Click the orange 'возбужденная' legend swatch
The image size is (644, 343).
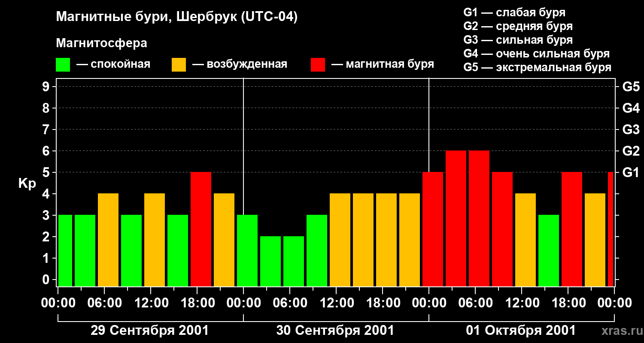[x=179, y=65]
